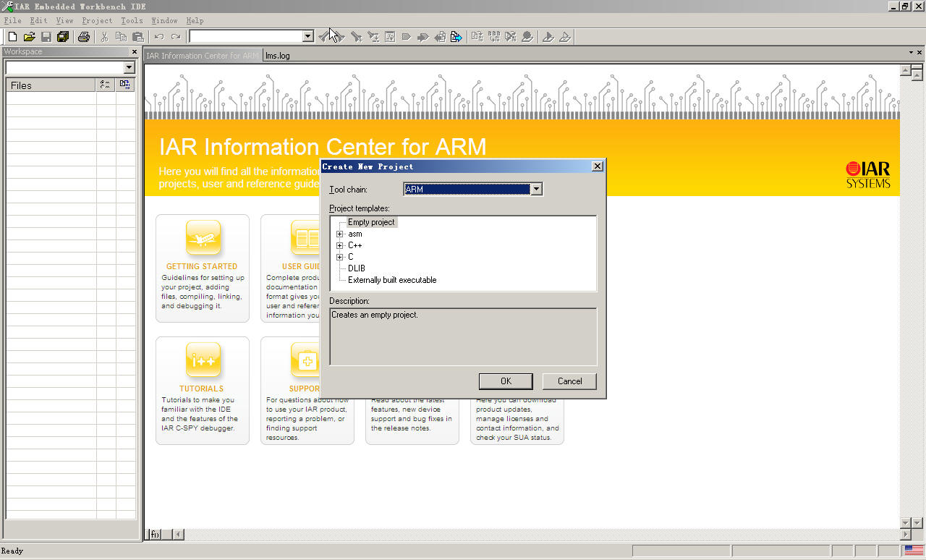
Task: Select the DLIB template
Action: click(x=357, y=268)
